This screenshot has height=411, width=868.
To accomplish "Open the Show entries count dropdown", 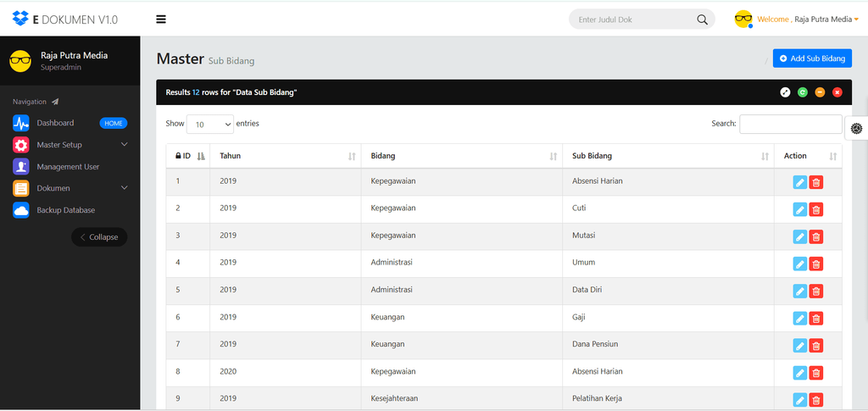I will [x=210, y=125].
